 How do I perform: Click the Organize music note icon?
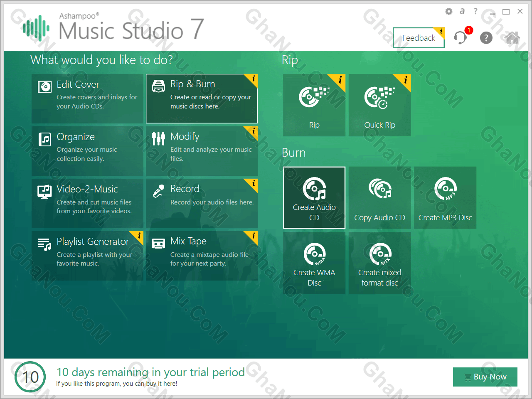44,139
